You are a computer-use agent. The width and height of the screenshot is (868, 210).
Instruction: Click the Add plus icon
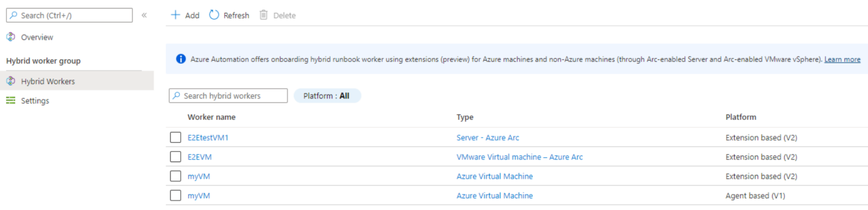click(x=175, y=15)
